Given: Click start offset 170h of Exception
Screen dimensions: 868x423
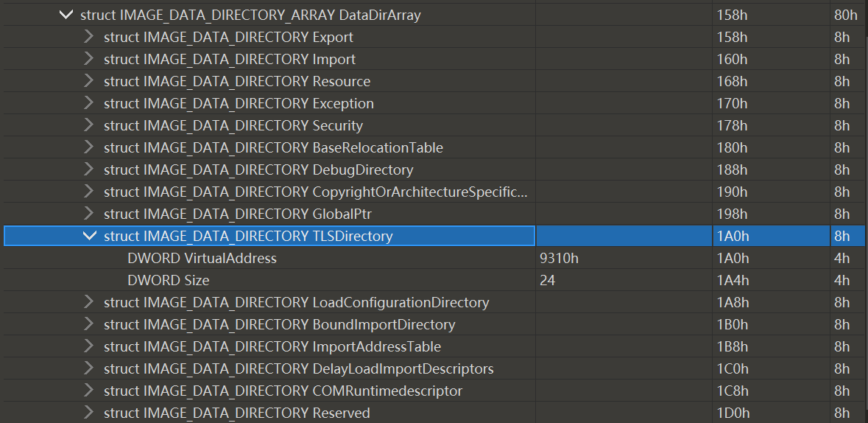Looking at the screenshot, I should (732, 104).
